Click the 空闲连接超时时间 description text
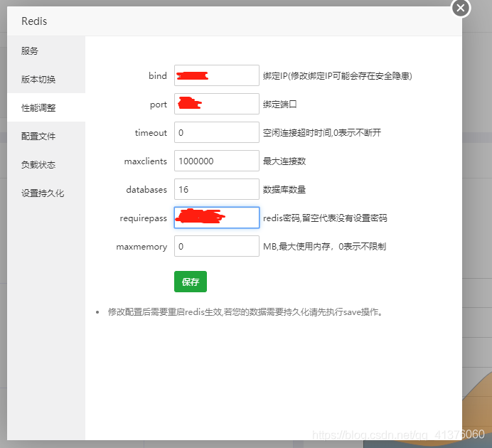Viewport: 492px width, 448px height. [322, 133]
